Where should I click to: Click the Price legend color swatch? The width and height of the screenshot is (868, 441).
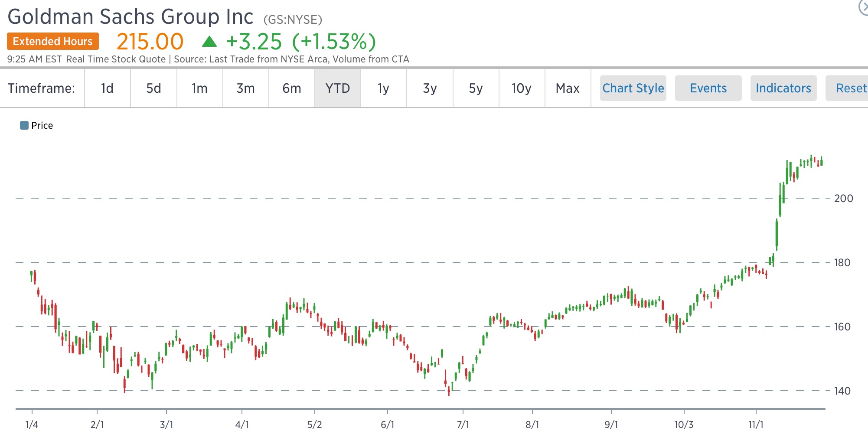click(x=24, y=125)
